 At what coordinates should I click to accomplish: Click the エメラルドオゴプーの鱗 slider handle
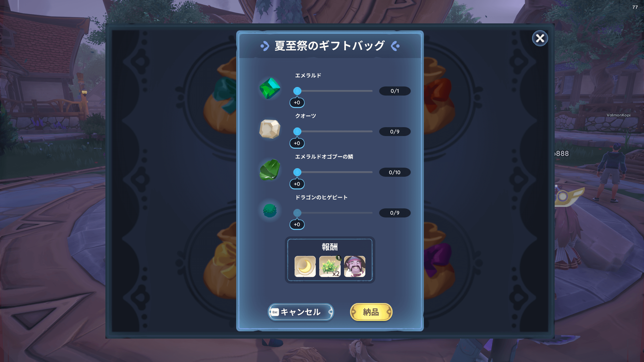point(297,172)
